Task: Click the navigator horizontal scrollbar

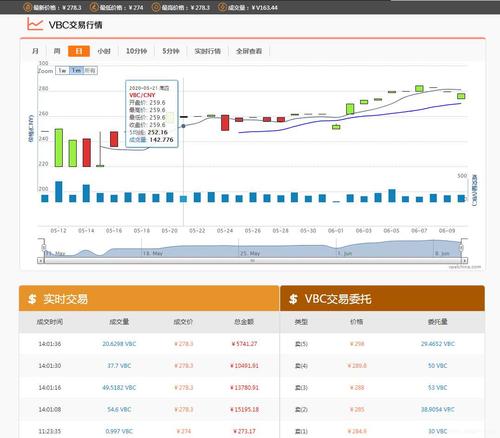Action: click(253, 260)
